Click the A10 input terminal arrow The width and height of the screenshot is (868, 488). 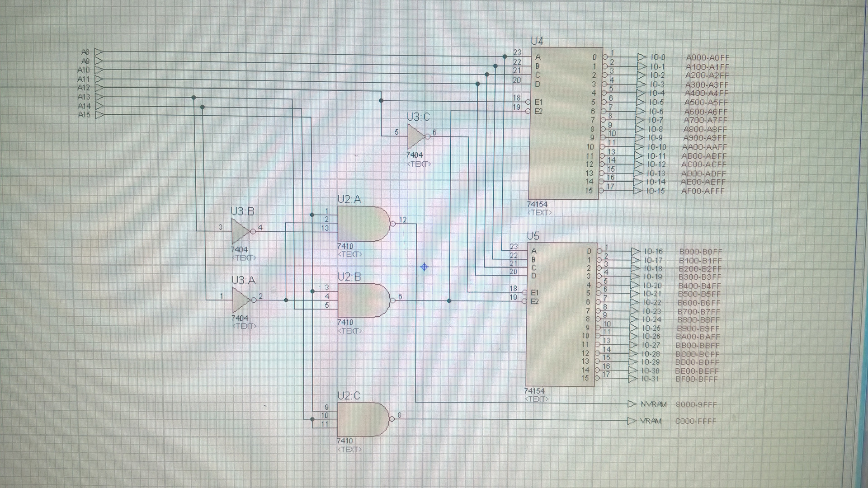click(x=99, y=70)
